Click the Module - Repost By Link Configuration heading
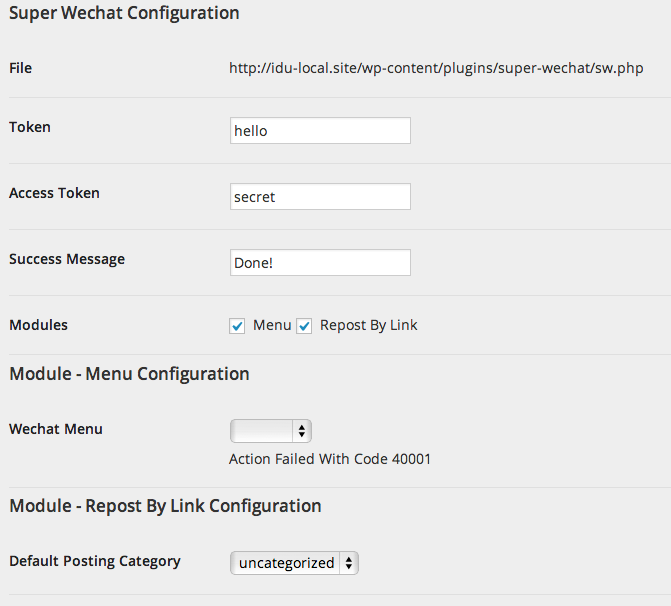This screenshot has height=606, width=671. pos(165,506)
